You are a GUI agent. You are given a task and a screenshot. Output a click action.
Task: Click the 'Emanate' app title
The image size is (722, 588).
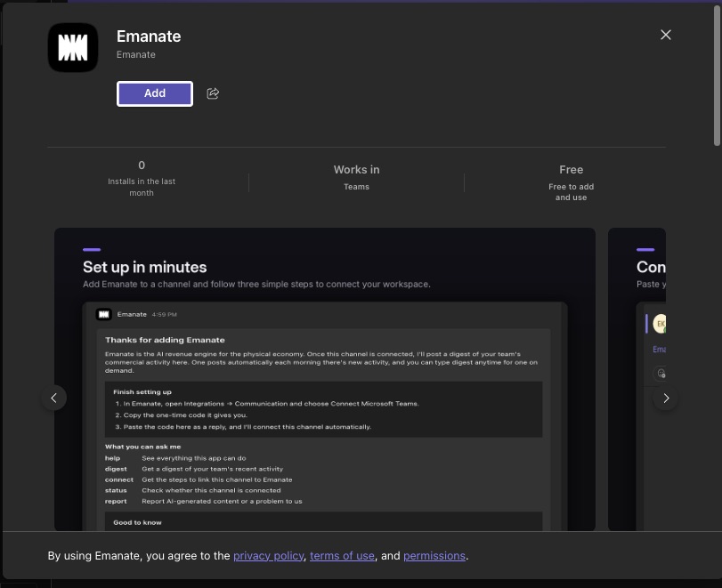pyautogui.click(x=149, y=36)
